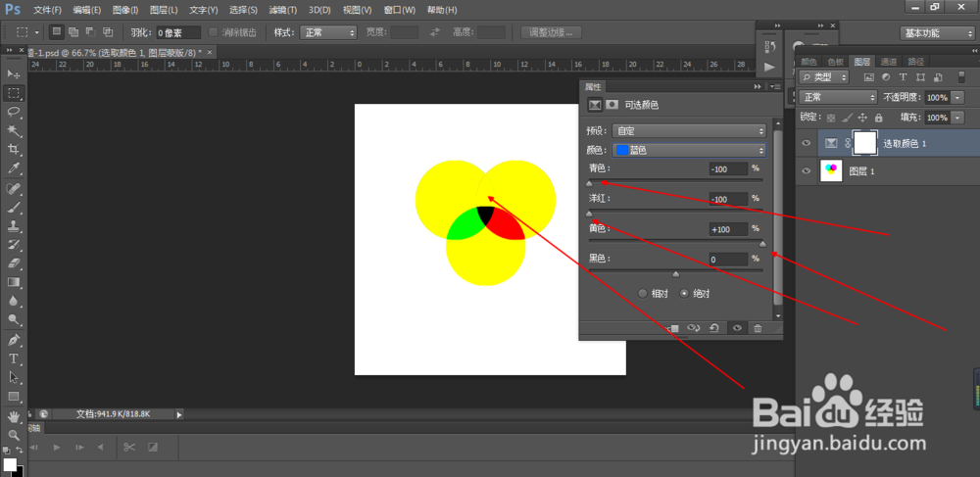980x477 pixels.
Task: Open status bar info arrow near 文档
Action: click(x=179, y=414)
